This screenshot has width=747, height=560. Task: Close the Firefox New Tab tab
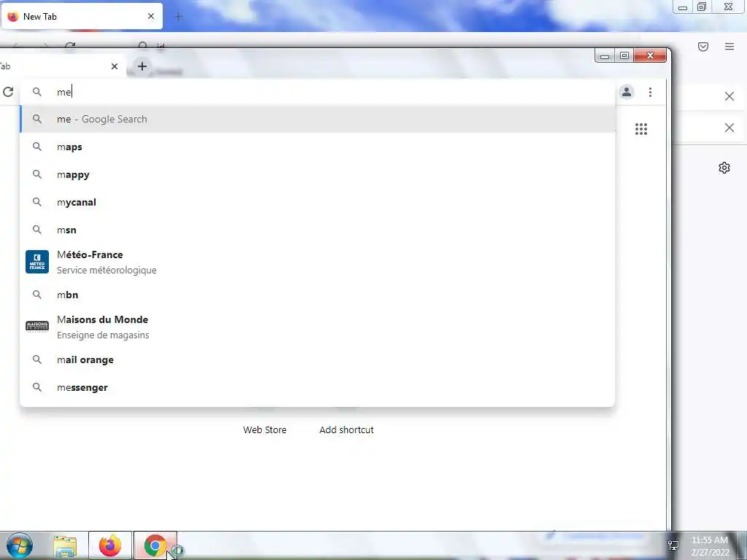coord(151,16)
